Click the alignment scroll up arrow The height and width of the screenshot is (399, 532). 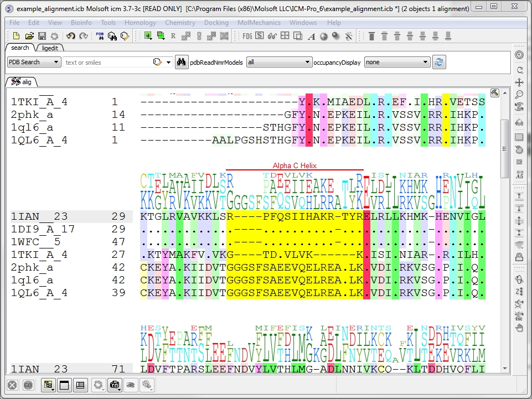(x=504, y=93)
